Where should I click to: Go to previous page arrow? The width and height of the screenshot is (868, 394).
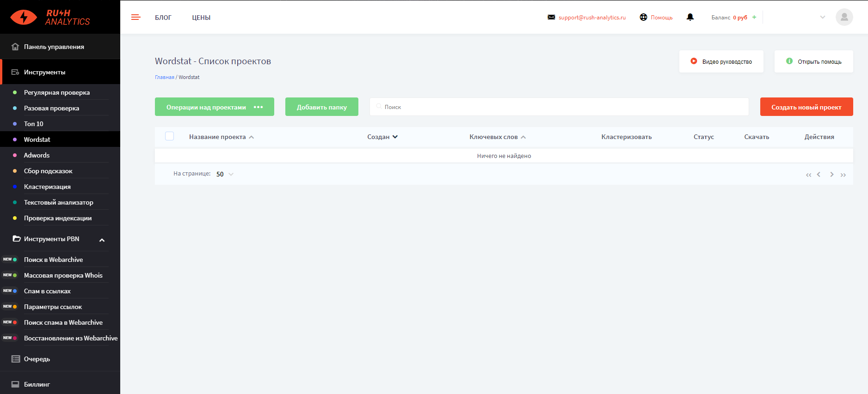[819, 175]
